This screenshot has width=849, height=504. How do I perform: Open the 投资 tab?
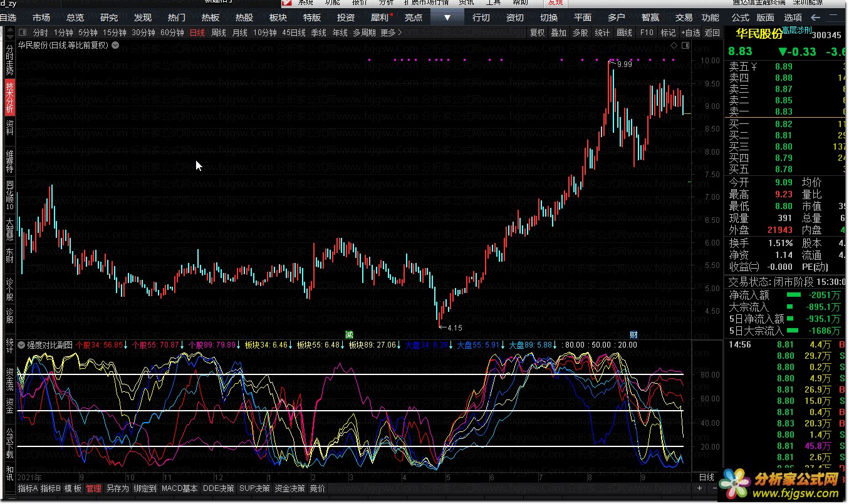[346, 18]
